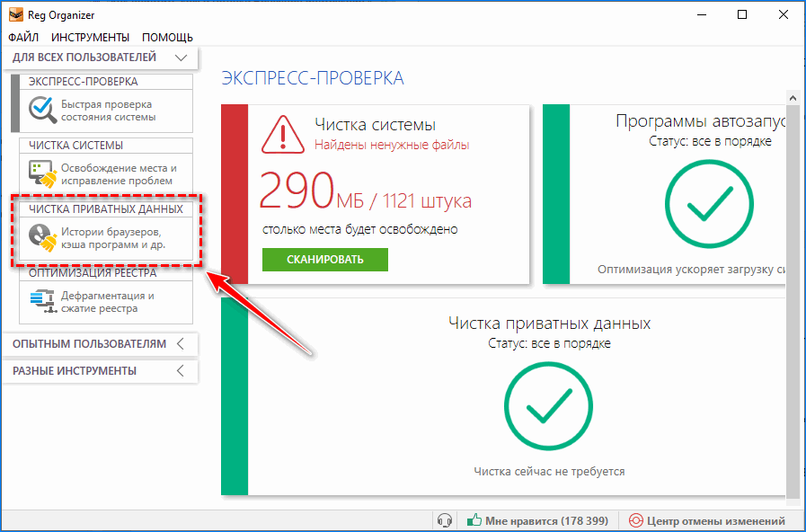This screenshot has width=806, height=532.
Task: Click the red warning triangle icon
Action: coord(282,134)
